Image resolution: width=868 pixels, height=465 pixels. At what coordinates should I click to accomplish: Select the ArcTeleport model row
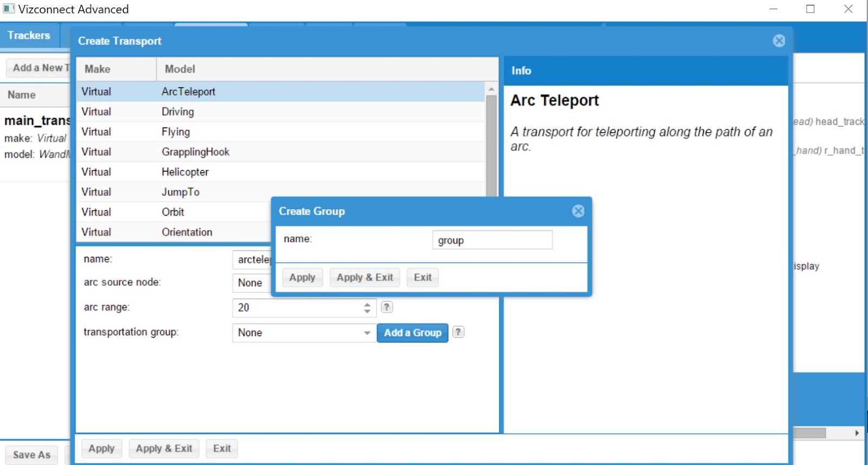point(280,92)
